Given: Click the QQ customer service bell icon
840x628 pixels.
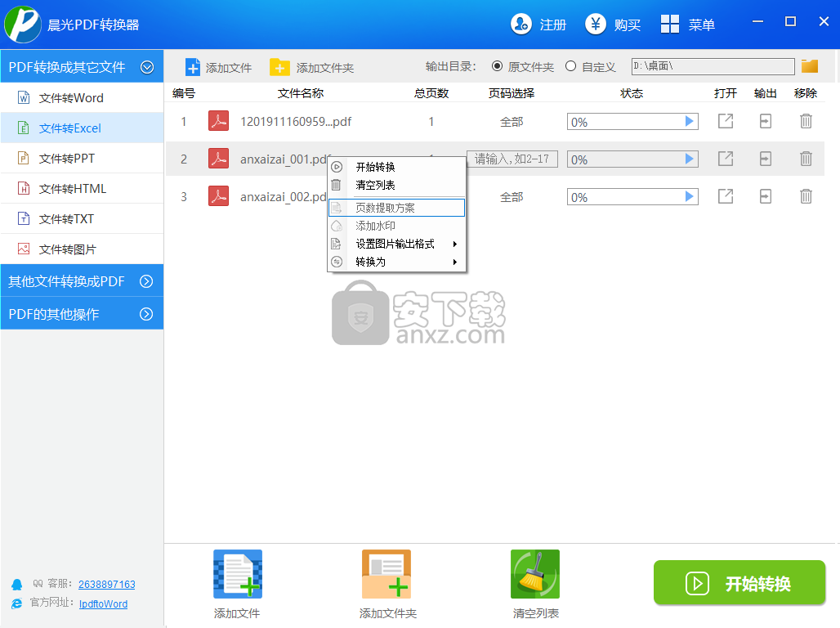Looking at the screenshot, I should [17, 584].
